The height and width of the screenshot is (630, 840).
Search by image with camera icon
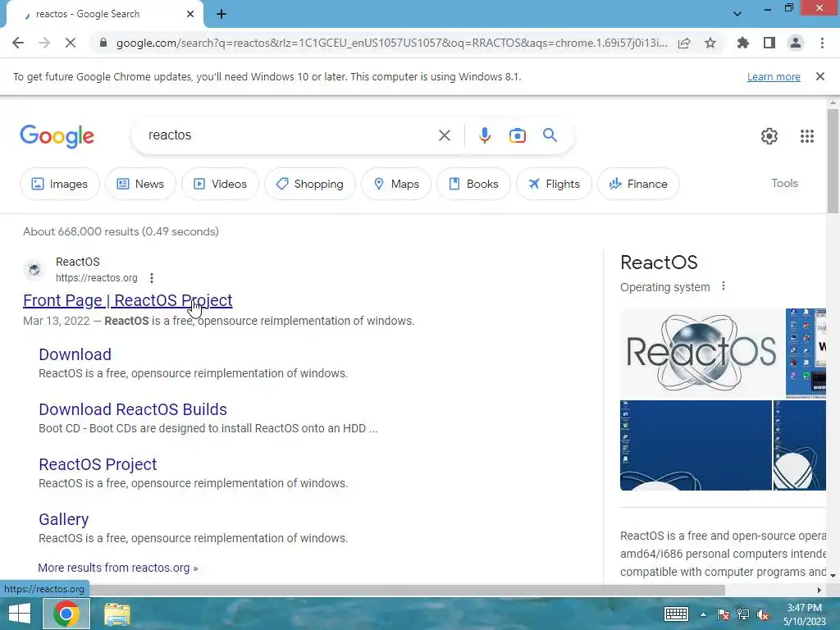pos(517,135)
